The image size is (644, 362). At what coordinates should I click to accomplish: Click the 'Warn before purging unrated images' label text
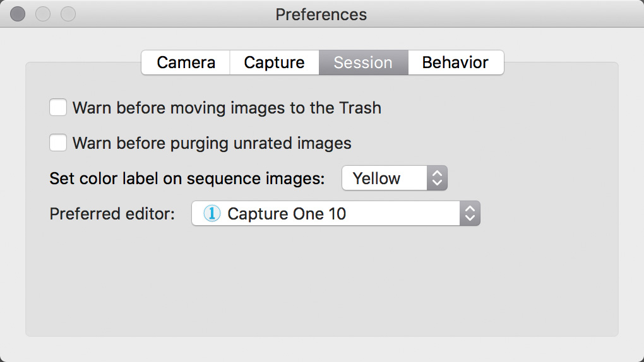[x=212, y=143]
